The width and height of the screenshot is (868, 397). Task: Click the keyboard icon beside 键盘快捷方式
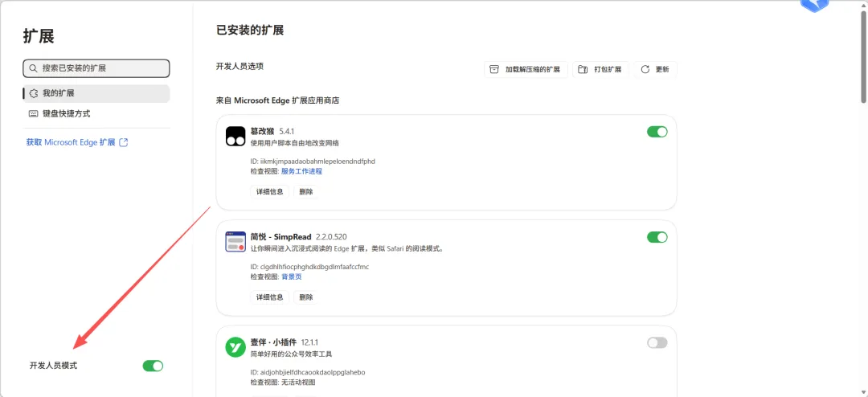click(33, 114)
